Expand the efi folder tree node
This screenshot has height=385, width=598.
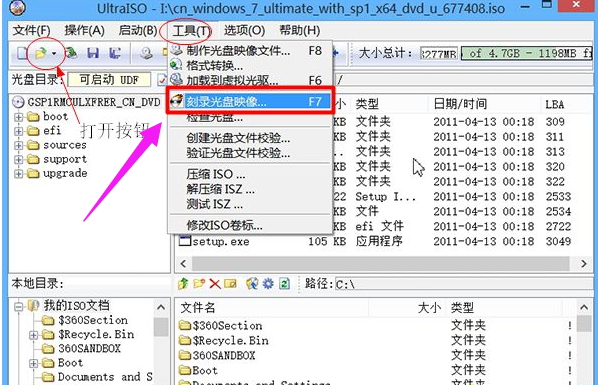click(18, 131)
